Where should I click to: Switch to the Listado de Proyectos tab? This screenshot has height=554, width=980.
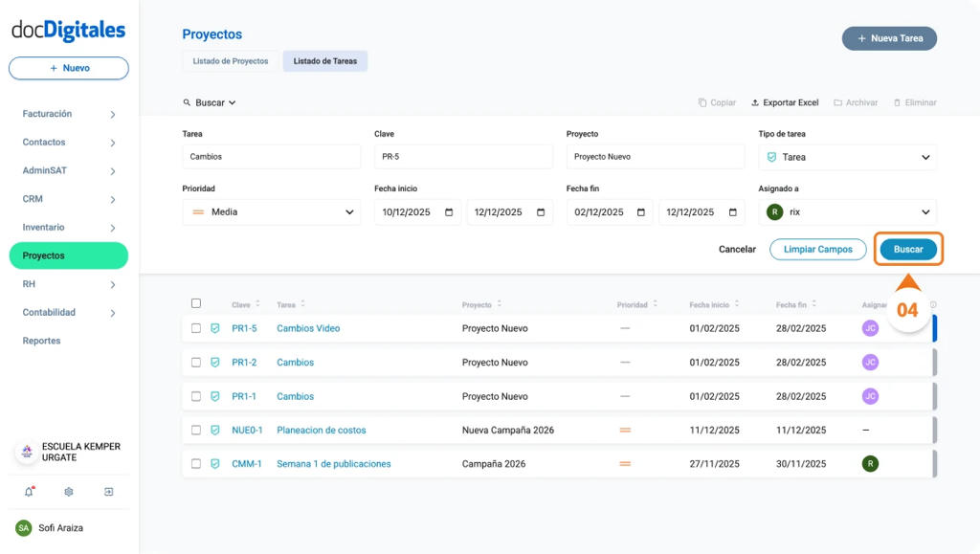[230, 61]
